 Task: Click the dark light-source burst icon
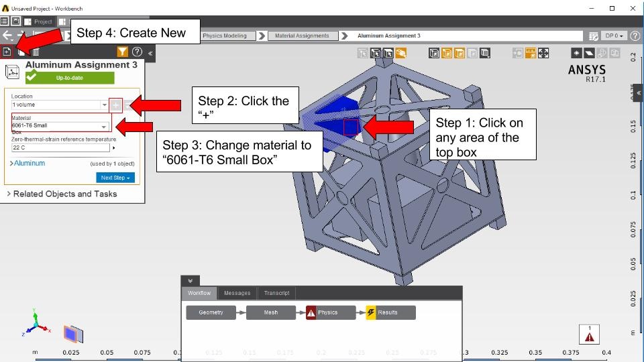576,53
